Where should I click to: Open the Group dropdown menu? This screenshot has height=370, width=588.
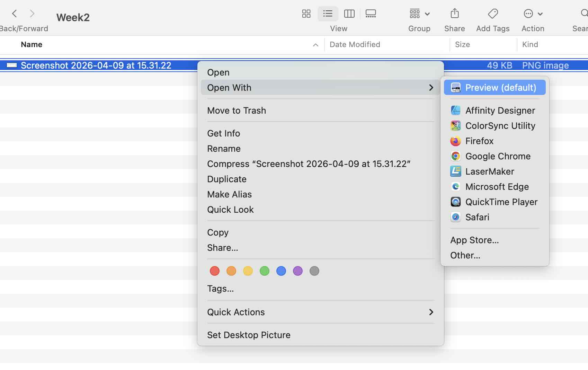419,14
